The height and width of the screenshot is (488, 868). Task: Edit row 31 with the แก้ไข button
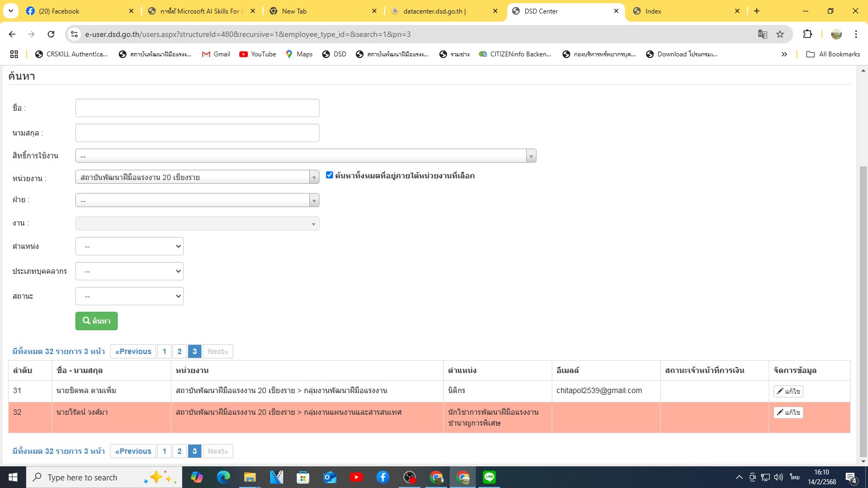(x=788, y=391)
